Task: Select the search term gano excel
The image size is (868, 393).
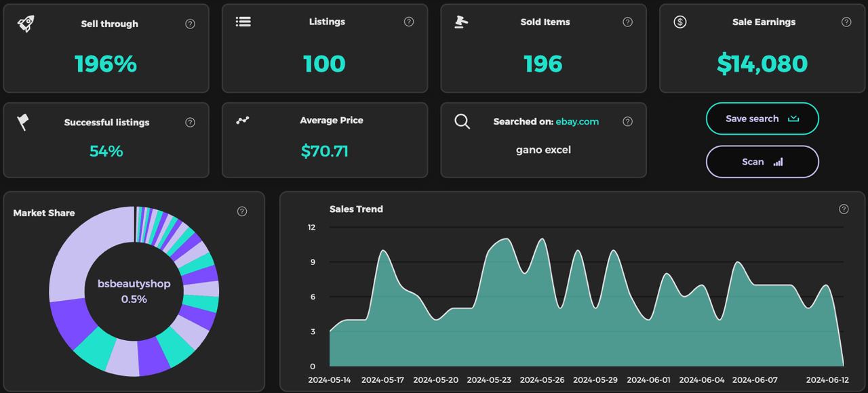Action: click(543, 150)
